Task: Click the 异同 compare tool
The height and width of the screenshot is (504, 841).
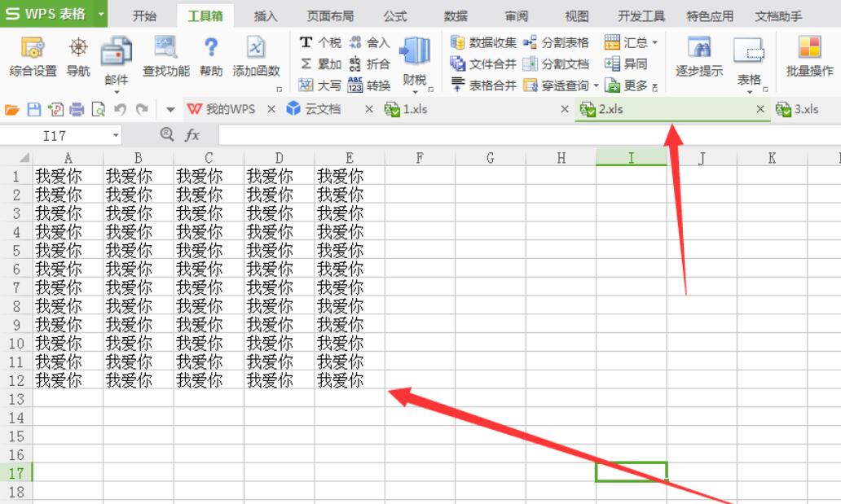Action: [625, 64]
